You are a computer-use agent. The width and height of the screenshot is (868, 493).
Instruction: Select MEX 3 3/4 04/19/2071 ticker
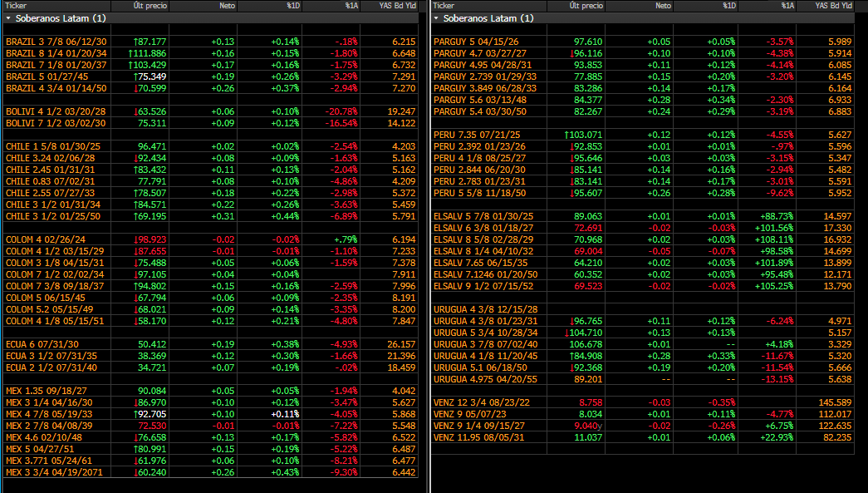pyautogui.click(x=54, y=472)
